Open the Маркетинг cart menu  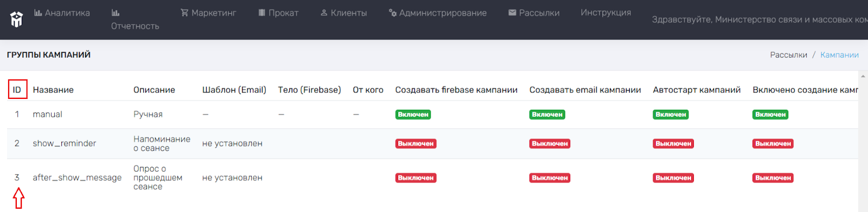[208, 13]
